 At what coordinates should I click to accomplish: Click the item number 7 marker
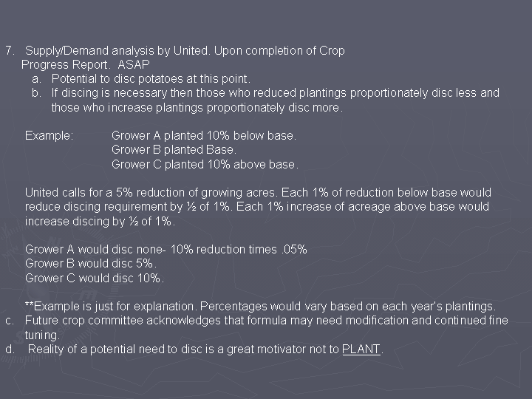[10, 51]
